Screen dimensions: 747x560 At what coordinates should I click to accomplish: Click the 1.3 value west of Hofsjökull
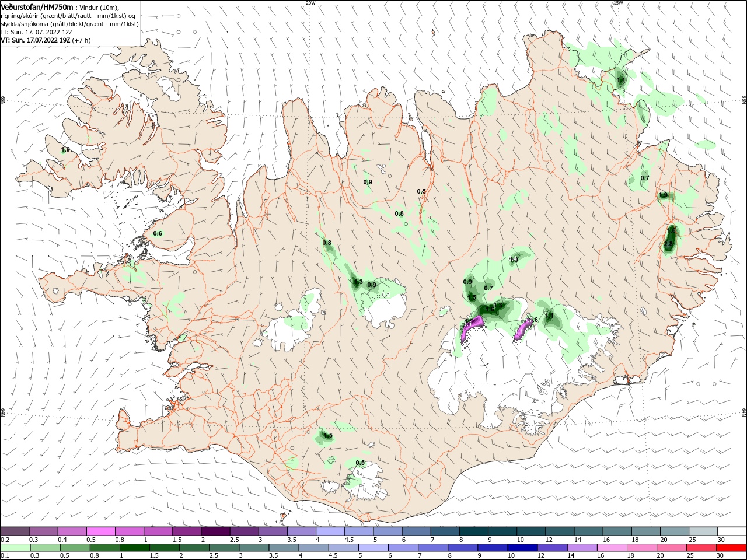click(358, 282)
